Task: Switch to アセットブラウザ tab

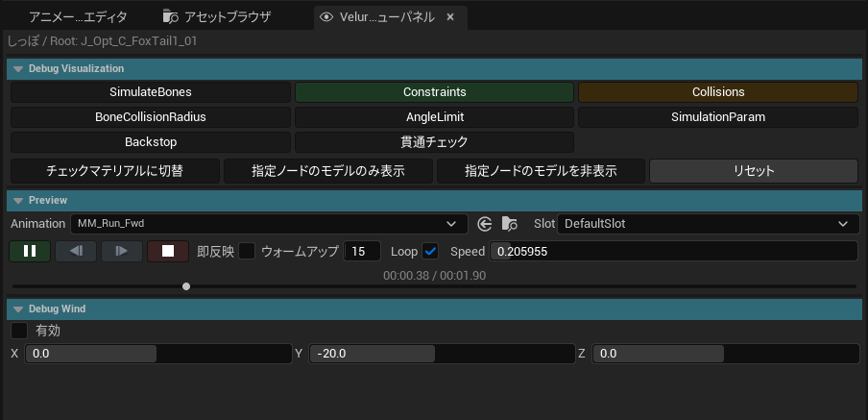Action: pos(217,16)
